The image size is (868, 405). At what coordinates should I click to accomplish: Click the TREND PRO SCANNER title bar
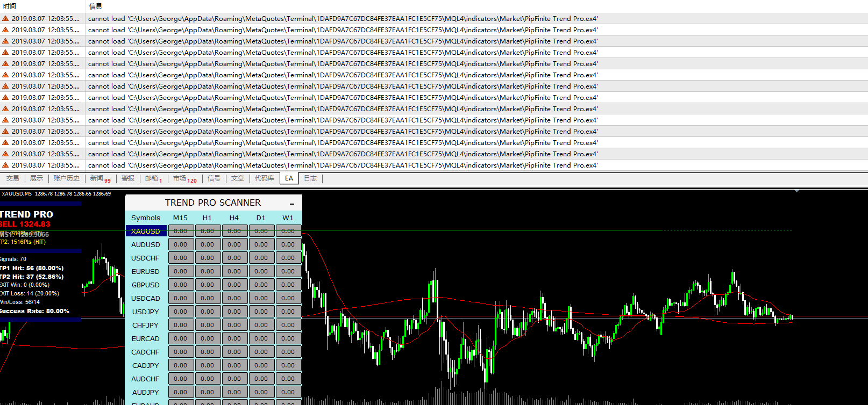[213, 202]
